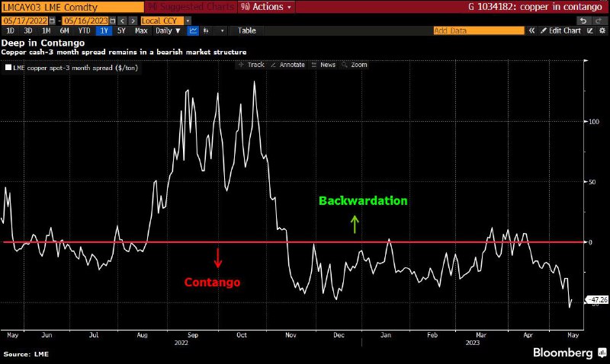Click the 2023 year label on time axis
The image size is (610, 364).
pos(472,343)
